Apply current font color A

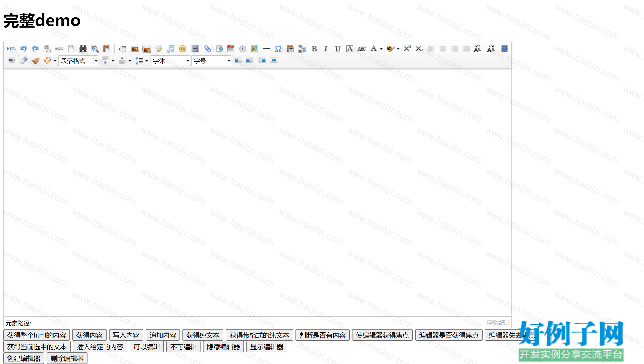[x=374, y=49]
